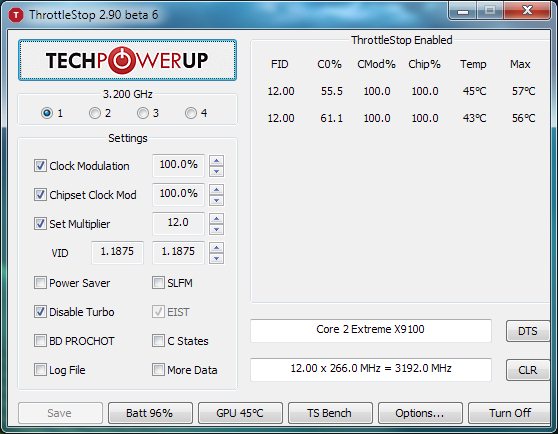Decrease Clock Modulation with down arrow

click(x=216, y=171)
